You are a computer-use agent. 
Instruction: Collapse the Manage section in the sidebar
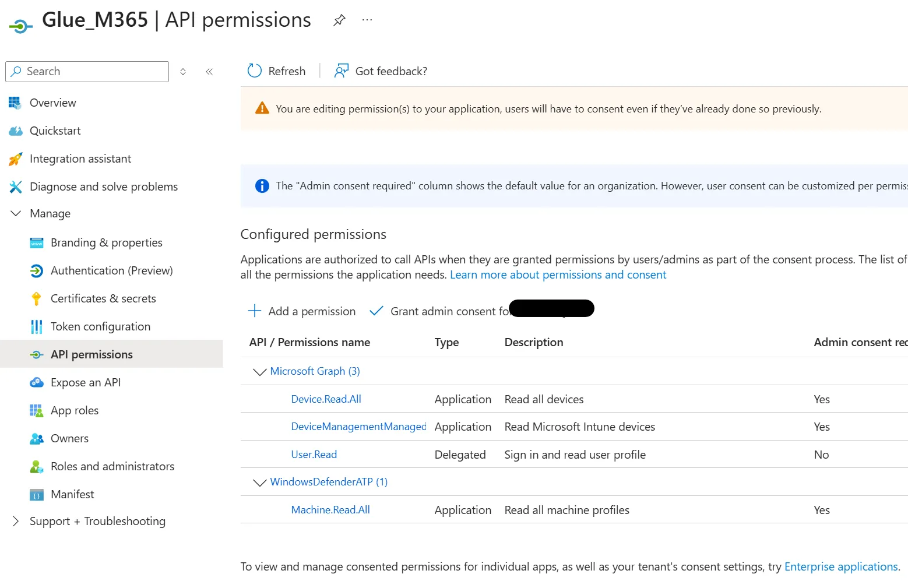[15, 213]
